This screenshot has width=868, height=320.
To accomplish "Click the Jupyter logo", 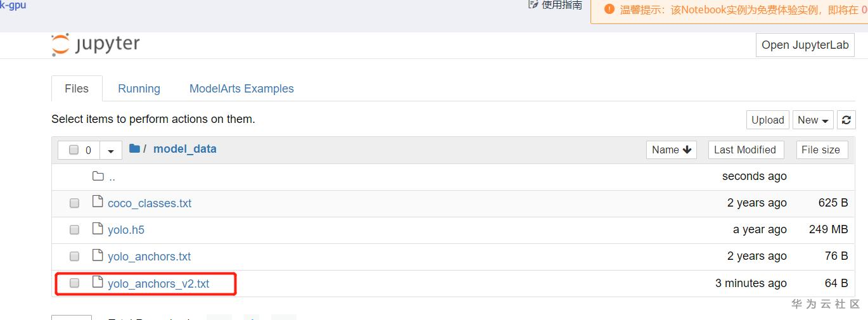I will 96,44.
